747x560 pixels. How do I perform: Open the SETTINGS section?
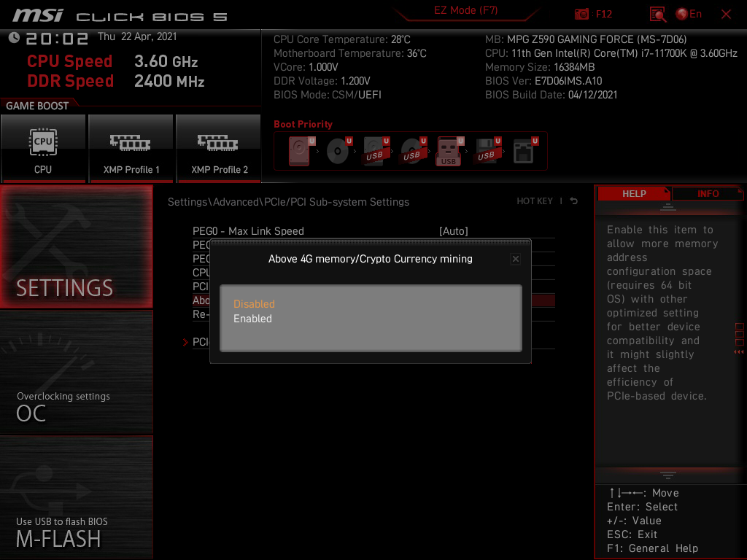[76, 246]
